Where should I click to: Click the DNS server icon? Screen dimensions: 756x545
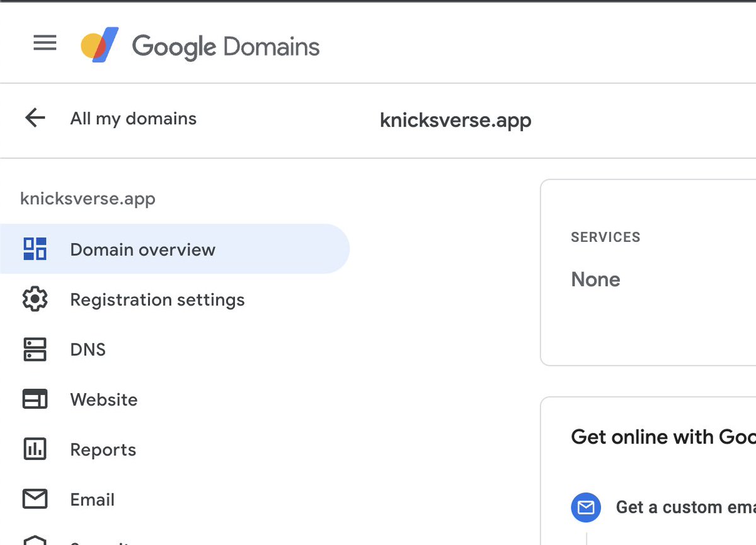(x=35, y=350)
